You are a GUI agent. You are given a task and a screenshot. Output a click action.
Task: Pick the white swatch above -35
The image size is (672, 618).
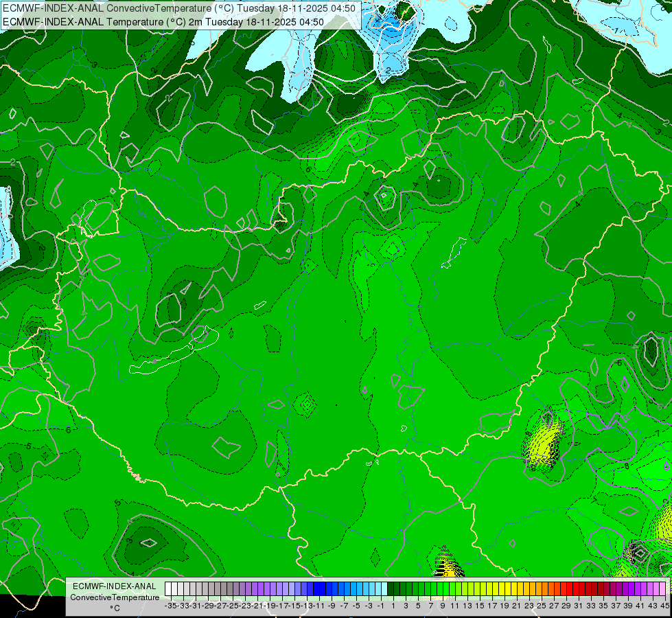coord(168,589)
